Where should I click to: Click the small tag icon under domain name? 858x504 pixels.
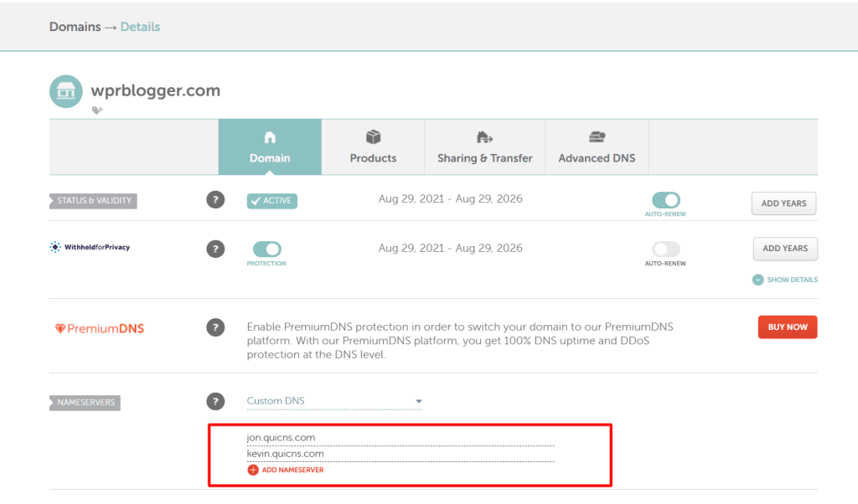pyautogui.click(x=97, y=110)
